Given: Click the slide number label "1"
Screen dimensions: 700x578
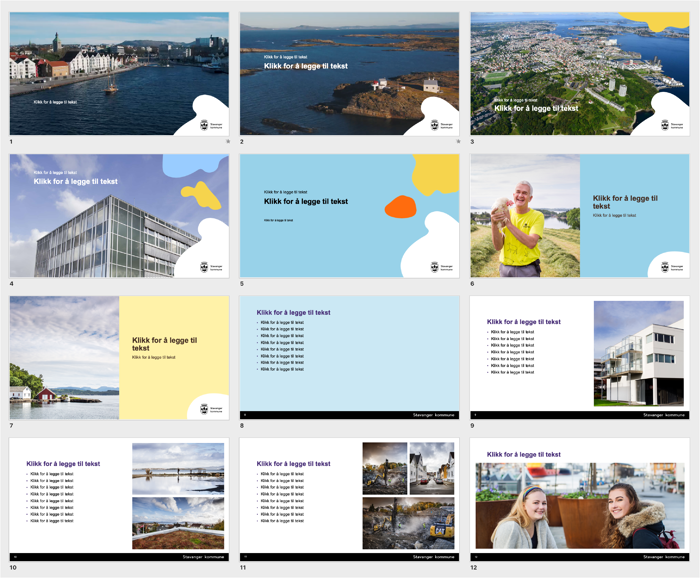Looking at the screenshot, I should [x=11, y=141].
